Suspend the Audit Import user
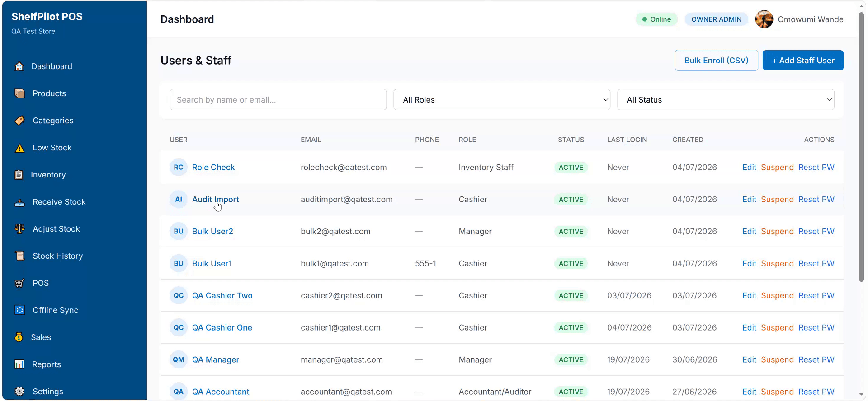 point(777,199)
